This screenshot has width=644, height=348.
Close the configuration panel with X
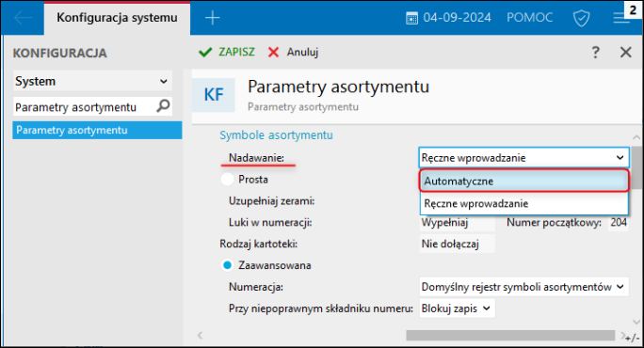[x=625, y=52]
